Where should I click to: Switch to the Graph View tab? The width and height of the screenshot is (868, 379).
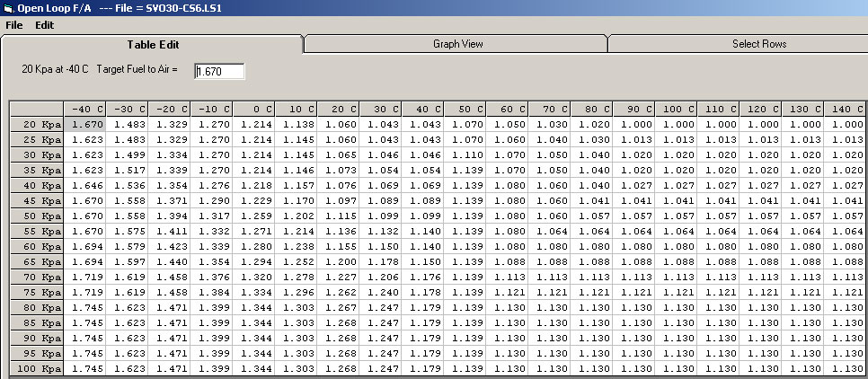pos(457,44)
